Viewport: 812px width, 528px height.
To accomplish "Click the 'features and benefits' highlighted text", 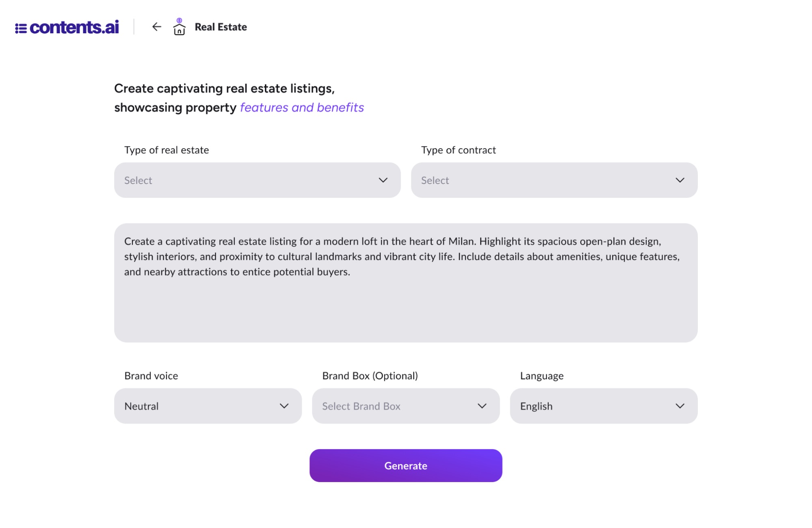I will (x=301, y=107).
